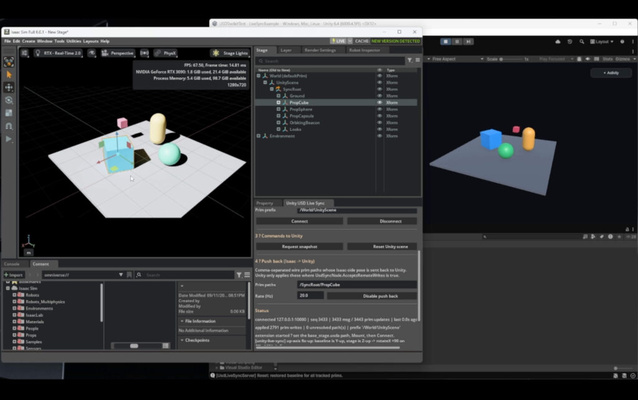Open the Stage Lights menu

230,53
